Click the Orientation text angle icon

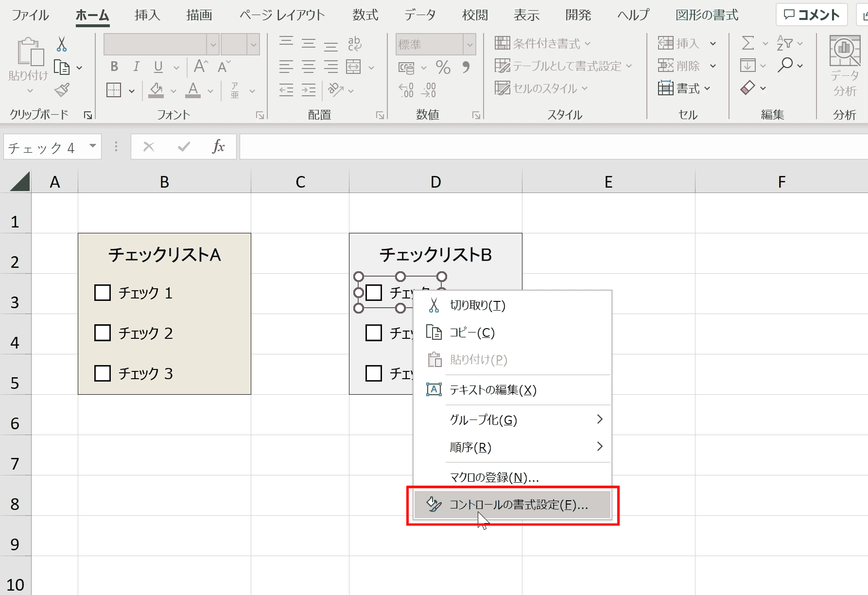click(x=336, y=89)
